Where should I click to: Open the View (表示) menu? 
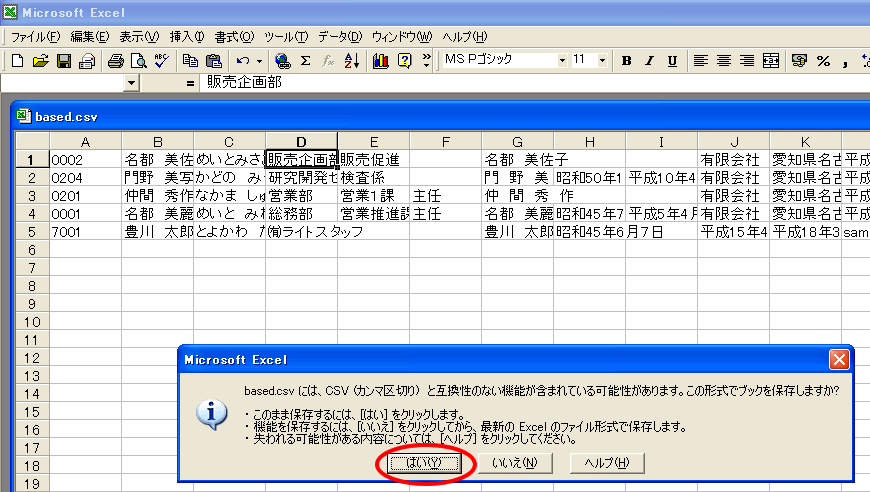click(x=139, y=37)
